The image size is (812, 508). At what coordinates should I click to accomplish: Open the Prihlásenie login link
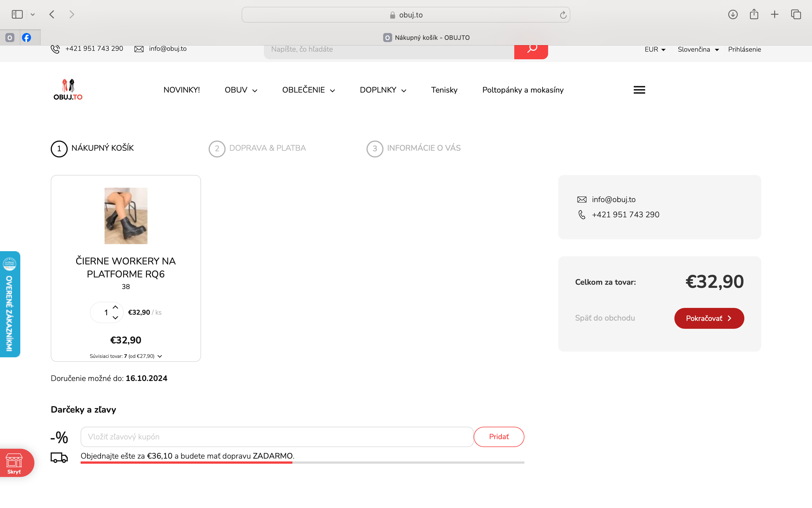pyautogui.click(x=744, y=49)
